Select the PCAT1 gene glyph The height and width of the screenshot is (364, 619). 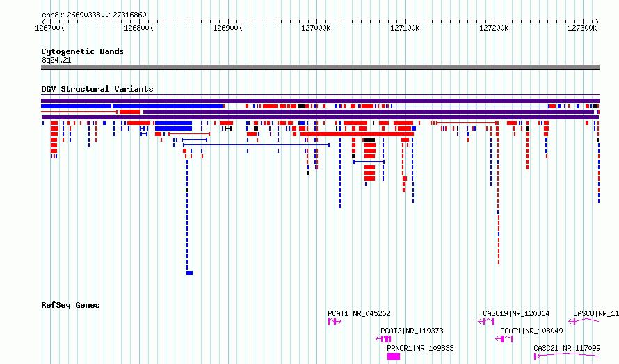coord(335,322)
